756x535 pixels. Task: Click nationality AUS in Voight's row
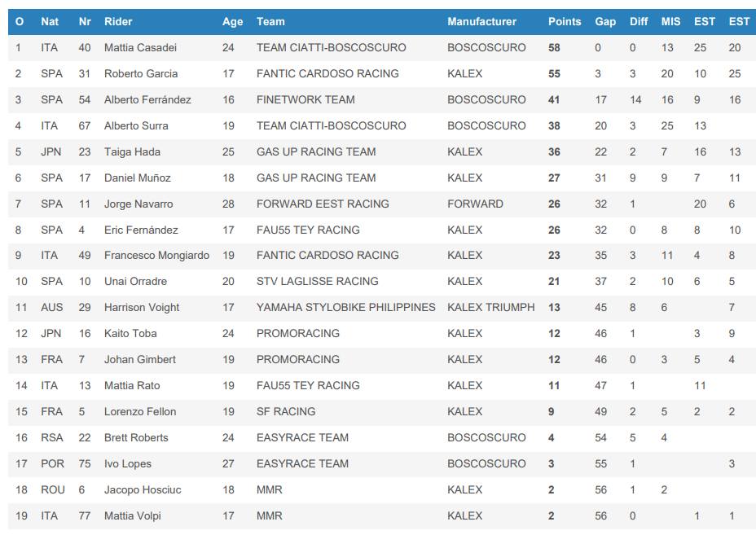51,308
